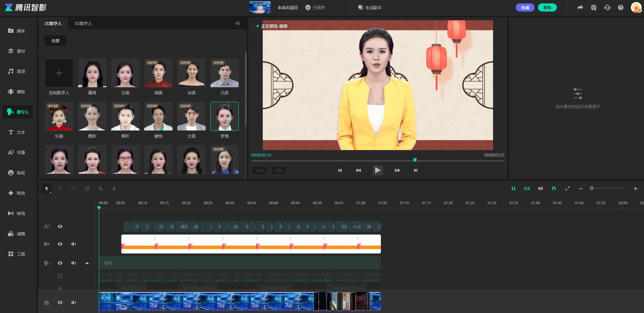Fast forward the preview
The image size is (644, 313).
(397, 170)
